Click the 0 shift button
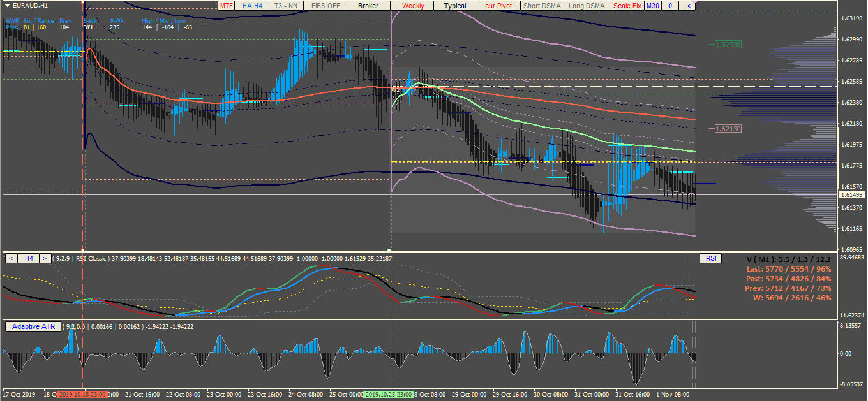868x401 pixels. click(x=670, y=6)
